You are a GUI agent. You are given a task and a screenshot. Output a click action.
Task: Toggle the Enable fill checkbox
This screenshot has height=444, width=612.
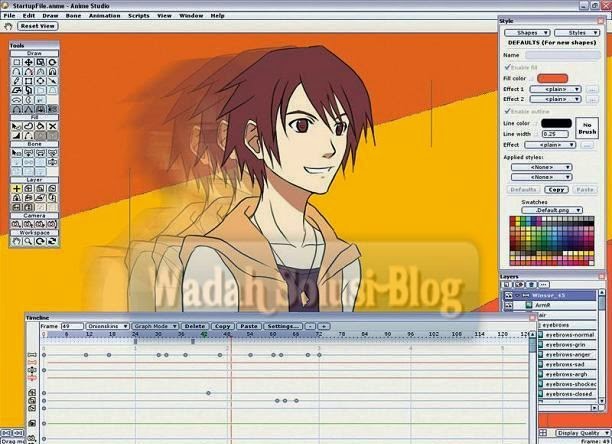(x=508, y=67)
